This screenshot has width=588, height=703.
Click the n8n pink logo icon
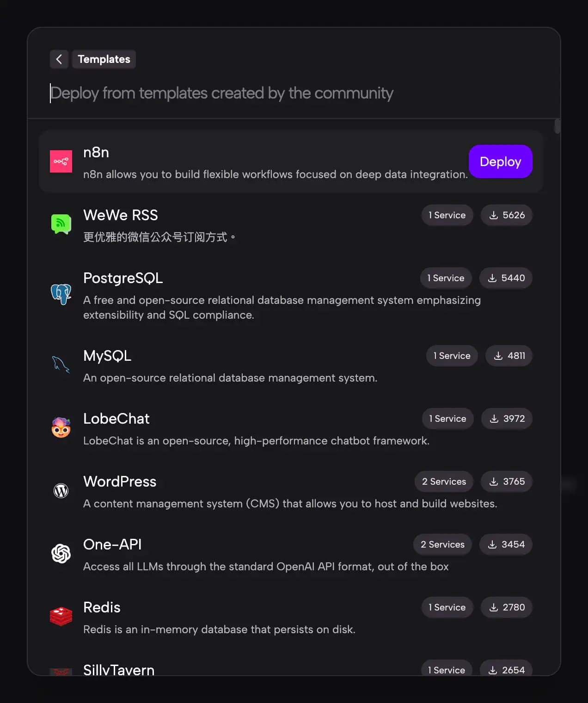pos(61,161)
